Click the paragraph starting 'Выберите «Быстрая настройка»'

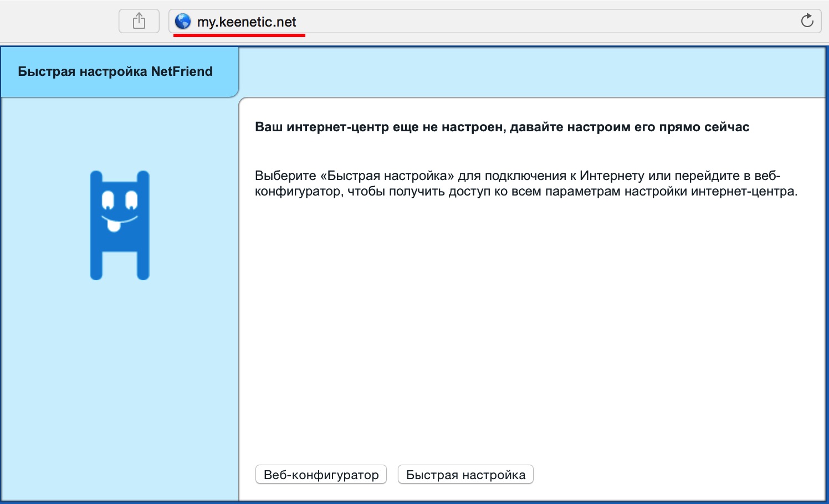pyautogui.click(x=526, y=183)
